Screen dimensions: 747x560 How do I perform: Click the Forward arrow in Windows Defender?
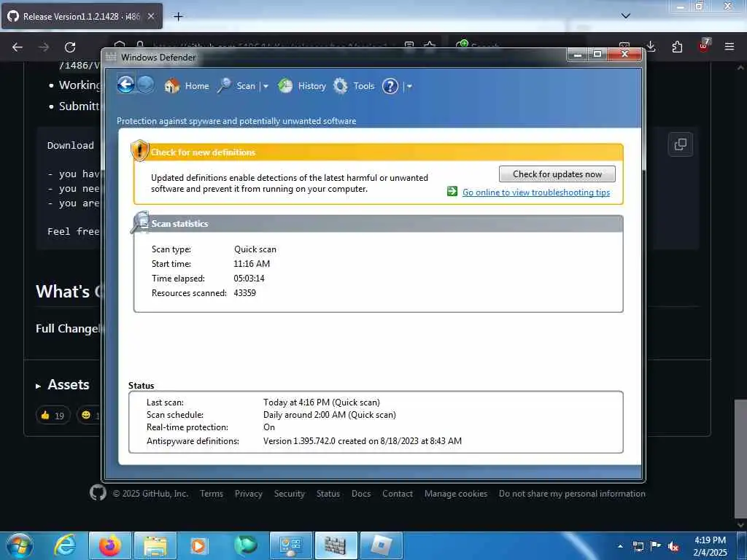[x=145, y=85]
